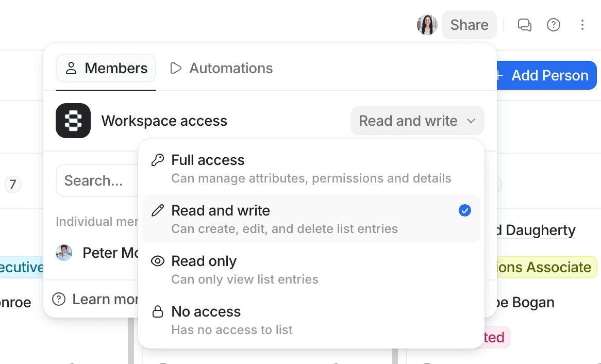Click the help question mark icon
The width and height of the screenshot is (601, 364).
[553, 24]
